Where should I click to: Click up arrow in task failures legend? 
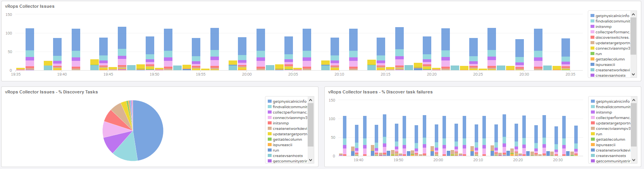(634, 100)
